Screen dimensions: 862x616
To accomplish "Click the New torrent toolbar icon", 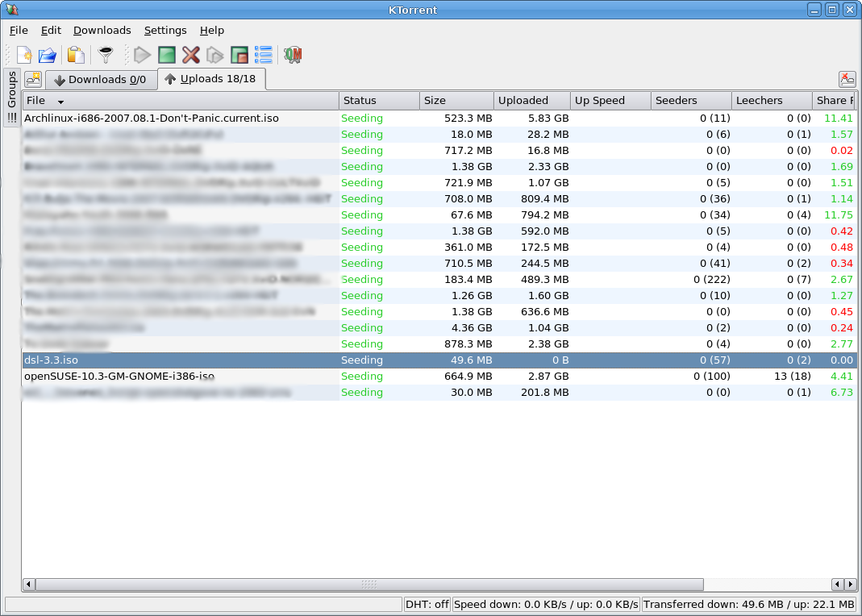I will (x=24, y=55).
